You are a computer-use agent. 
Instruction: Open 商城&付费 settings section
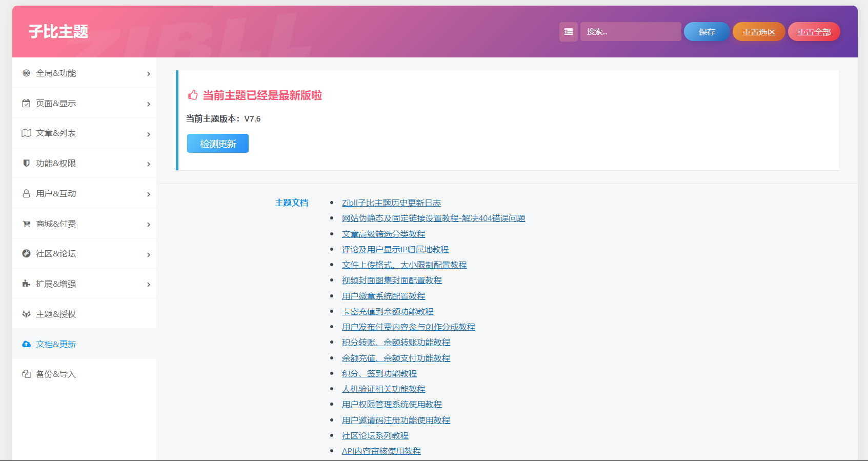tap(85, 224)
